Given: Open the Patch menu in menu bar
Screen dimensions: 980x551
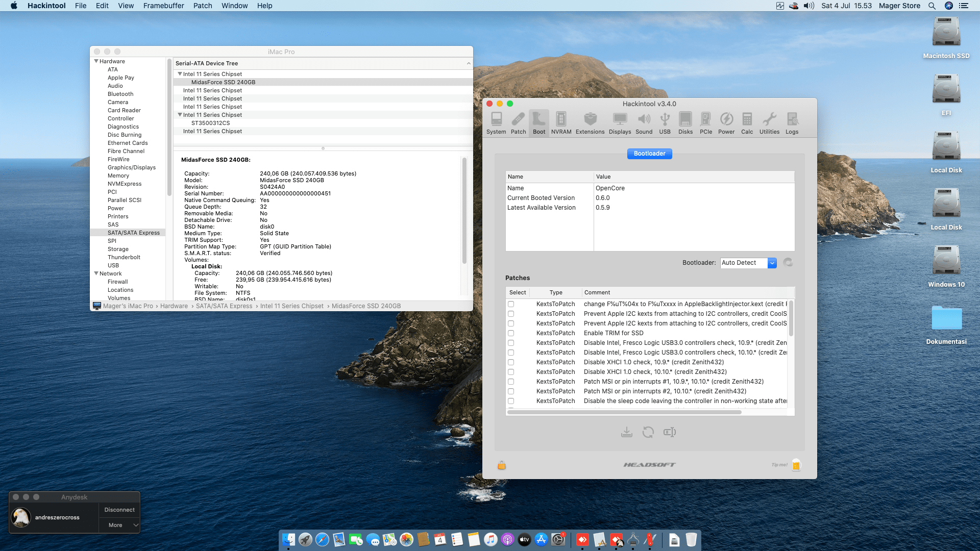Looking at the screenshot, I should [x=202, y=6].
